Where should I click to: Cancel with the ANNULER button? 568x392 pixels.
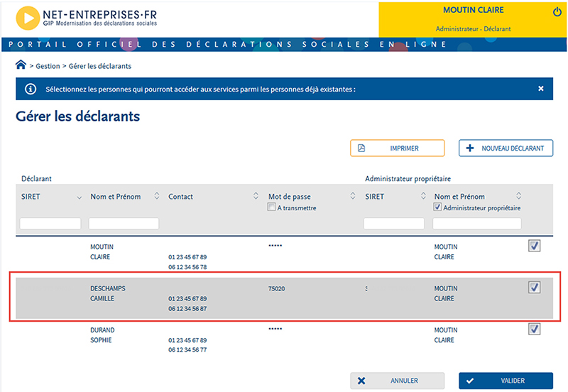397,381
